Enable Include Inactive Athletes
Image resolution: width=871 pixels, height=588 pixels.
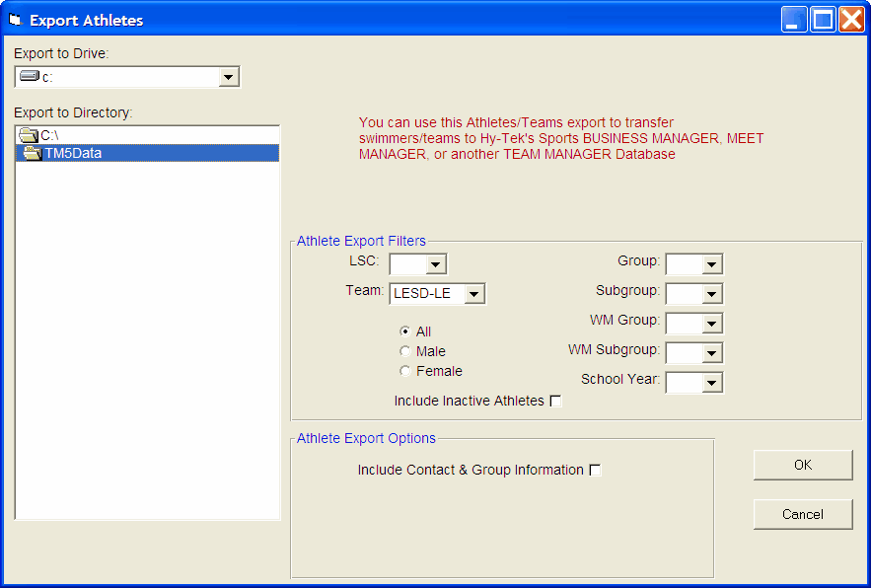click(555, 401)
